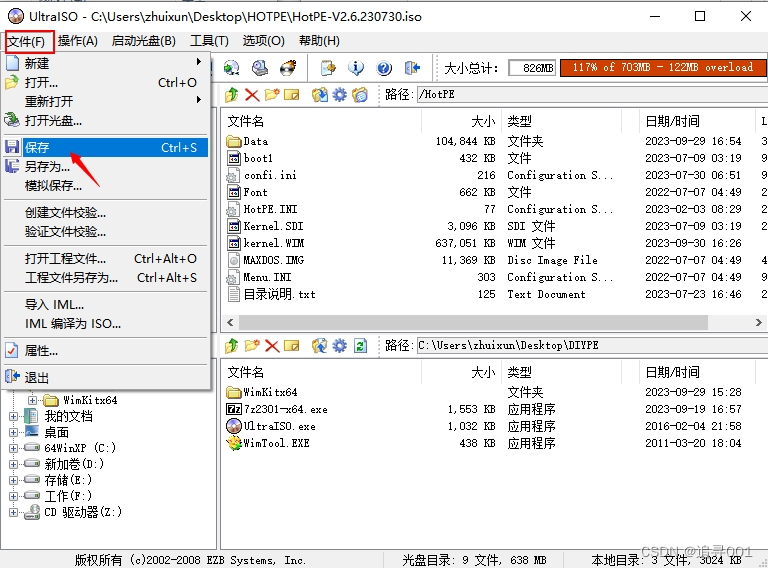Image resolution: width=768 pixels, height=568 pixels.
Task: Open the 操作(A) menu
Action: coord(77,41)
